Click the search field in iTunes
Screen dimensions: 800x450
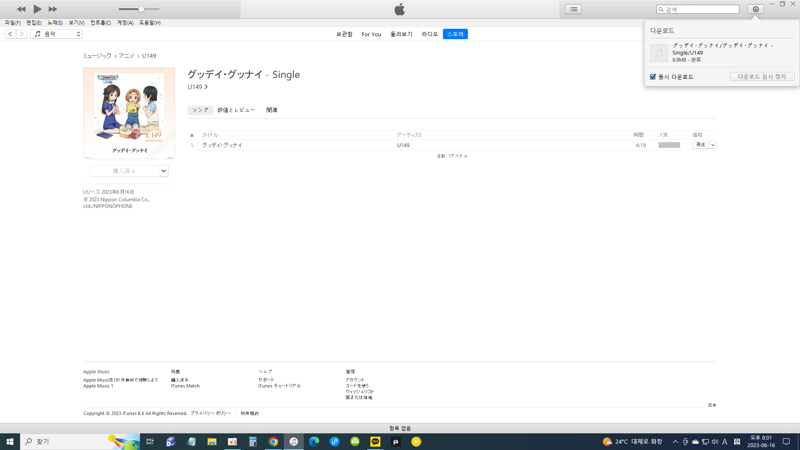tap(697, 9)
